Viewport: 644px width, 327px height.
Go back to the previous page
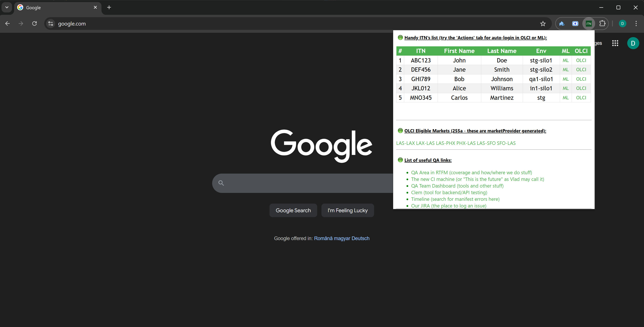coord(8,24)
